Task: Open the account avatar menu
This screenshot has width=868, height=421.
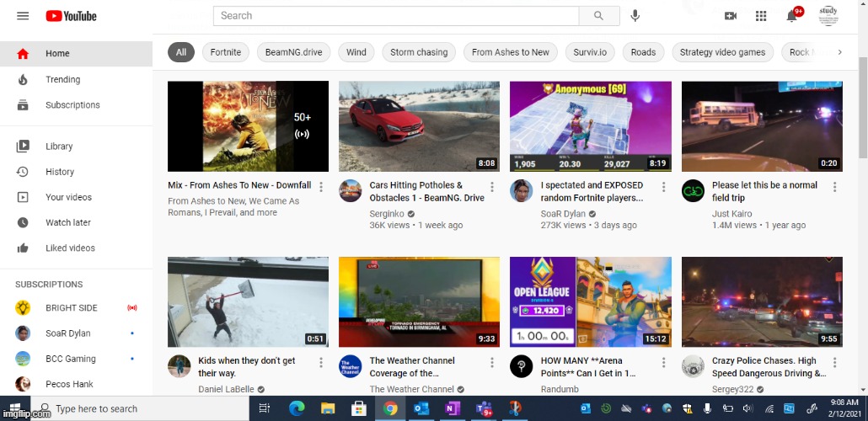Action: click(x=828, y=16)
